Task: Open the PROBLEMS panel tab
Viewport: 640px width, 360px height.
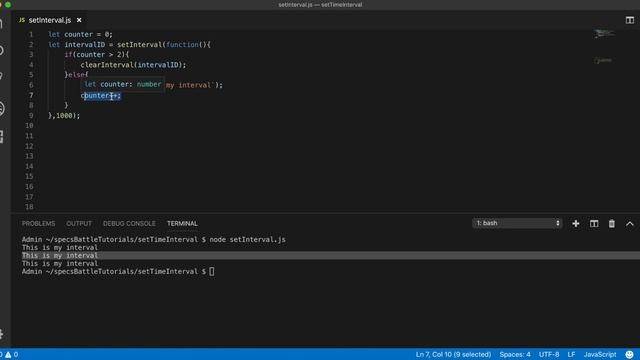Action: (38, 224)
